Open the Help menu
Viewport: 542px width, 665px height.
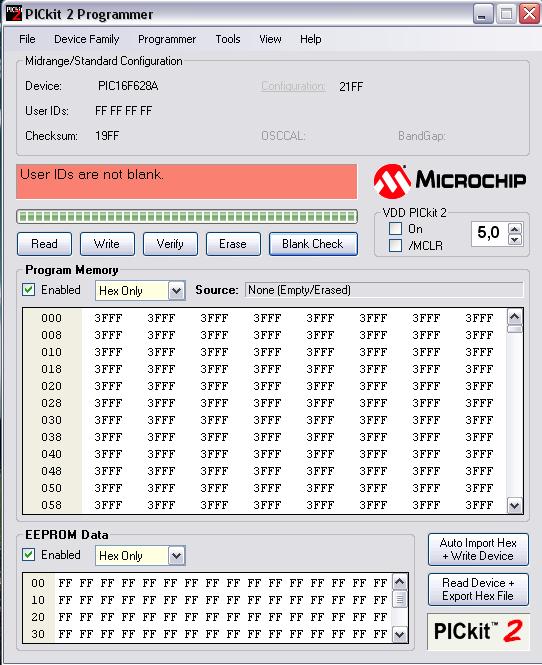(x=310, y=39)
